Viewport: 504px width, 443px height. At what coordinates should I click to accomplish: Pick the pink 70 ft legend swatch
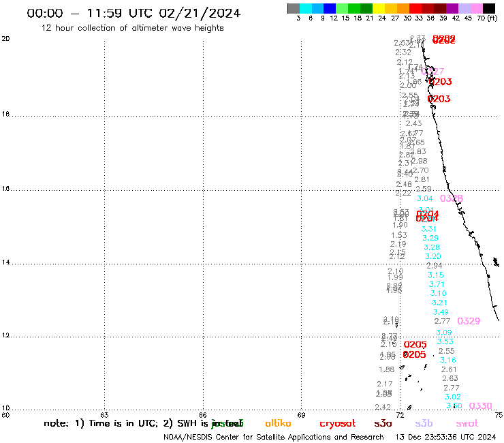click(476, 8)
